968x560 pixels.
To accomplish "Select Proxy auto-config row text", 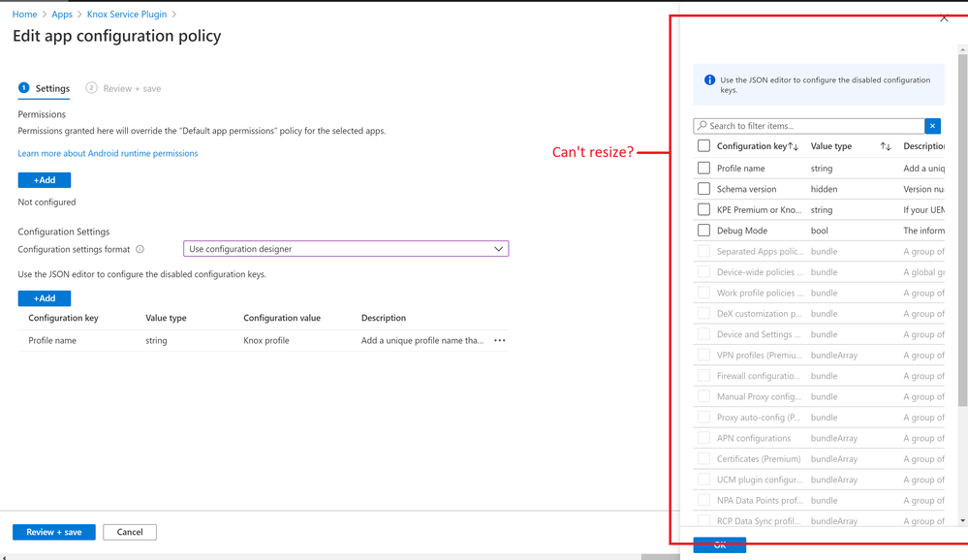I will click(758, 418).
